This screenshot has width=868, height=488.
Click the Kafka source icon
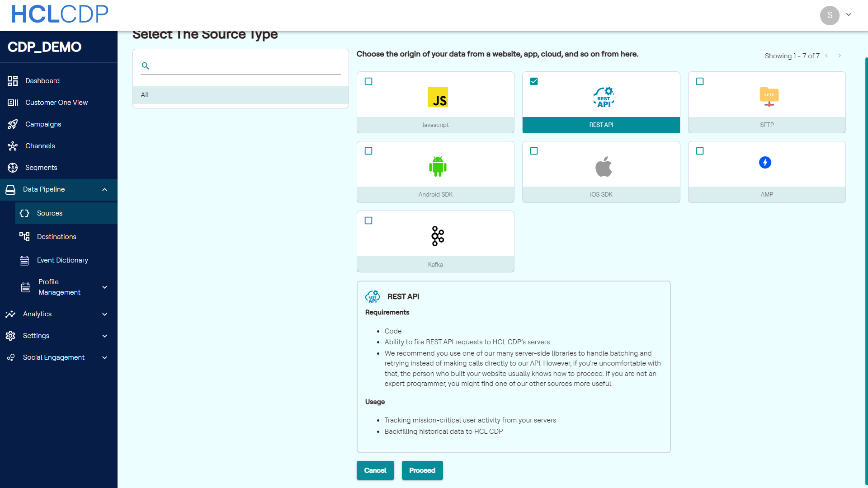[438, 236]
